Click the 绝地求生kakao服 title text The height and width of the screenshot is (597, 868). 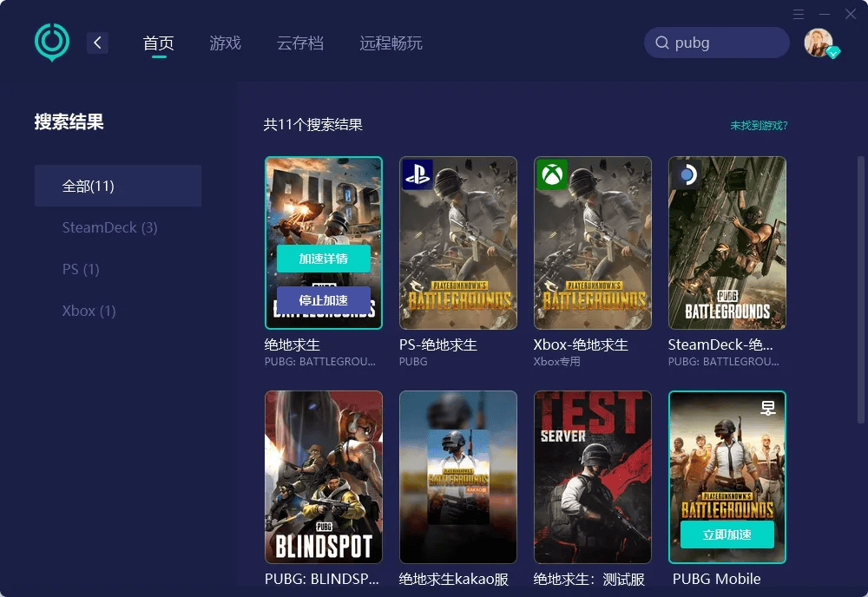(454, 579)
